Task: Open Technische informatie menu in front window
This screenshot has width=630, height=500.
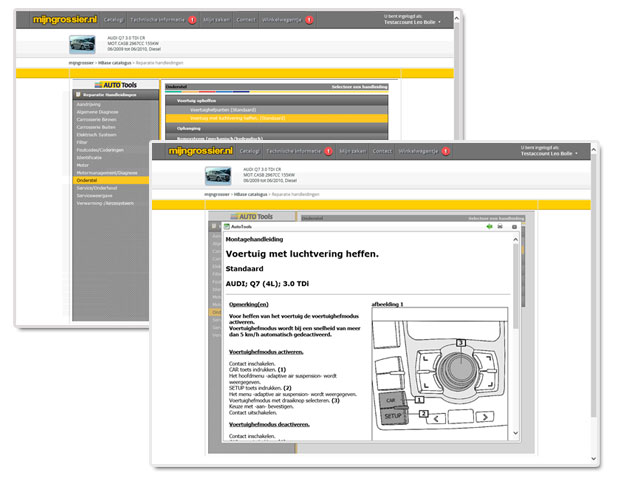Action: (x=294, y=151)
